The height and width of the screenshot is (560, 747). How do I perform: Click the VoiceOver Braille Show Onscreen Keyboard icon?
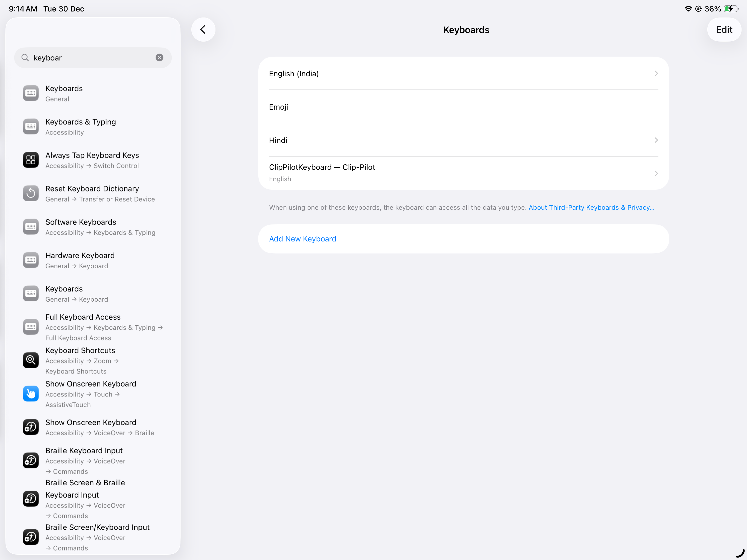(x=31, y=427)
